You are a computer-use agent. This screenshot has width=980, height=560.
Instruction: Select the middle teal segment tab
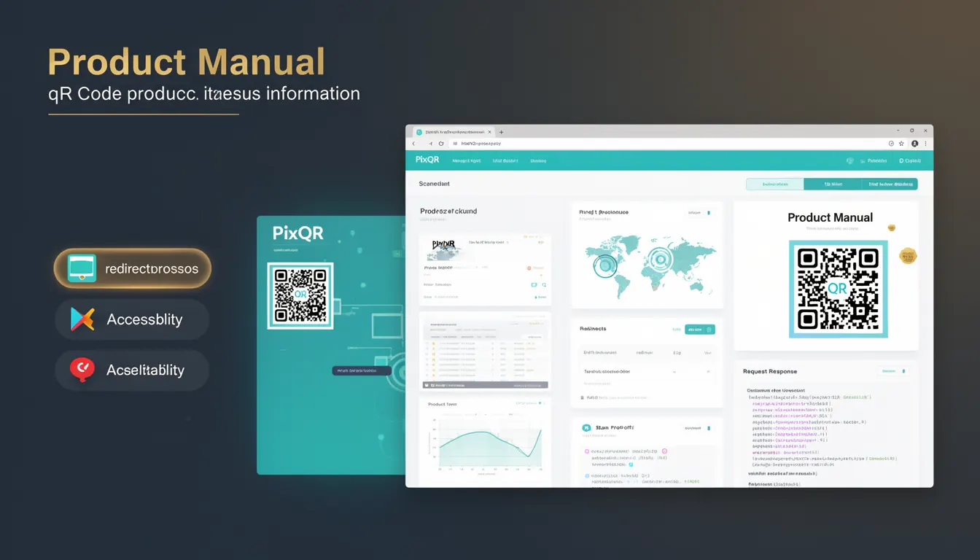click(832, 184)
